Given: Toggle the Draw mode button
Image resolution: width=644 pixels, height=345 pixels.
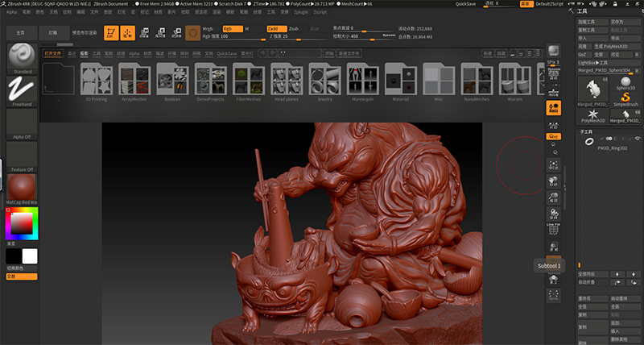Looking at the screenshot, I should point(128,33).
